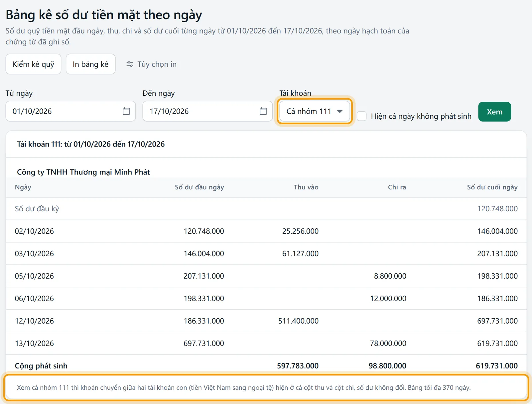Click Chi ra value 78.000.000
Viewport: 532px width, 404px height.
point(388,344)
